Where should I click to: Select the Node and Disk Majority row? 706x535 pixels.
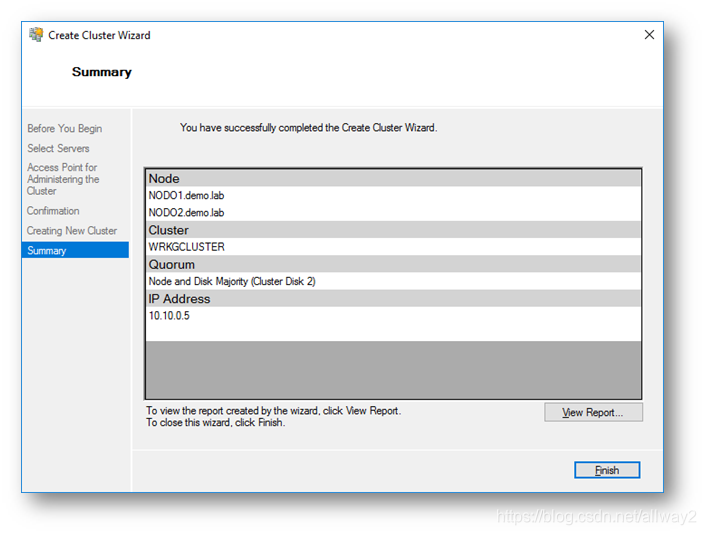coord(394,281)
